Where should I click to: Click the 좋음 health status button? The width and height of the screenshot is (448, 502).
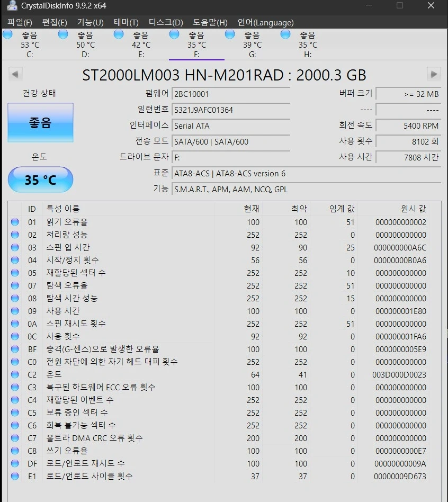pos(40,123)
